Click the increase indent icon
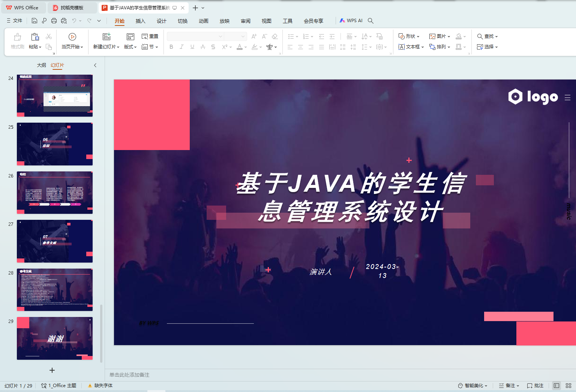This screenshot has height=392, width=576. (332, 36)
